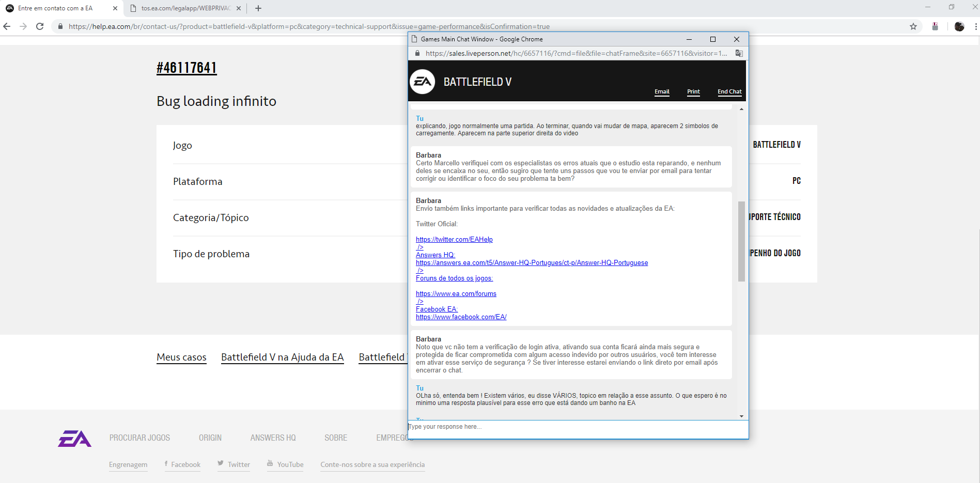Open case number #46117641 link

(186, 68)
